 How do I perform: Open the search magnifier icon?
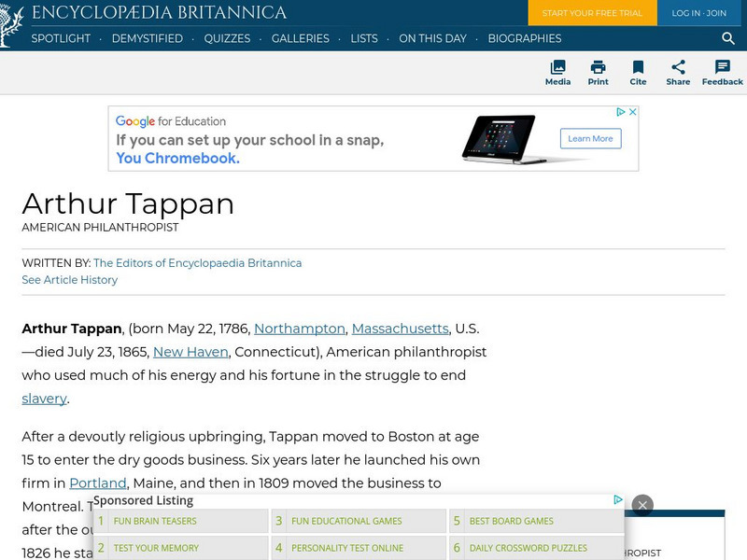click(728, 38)
